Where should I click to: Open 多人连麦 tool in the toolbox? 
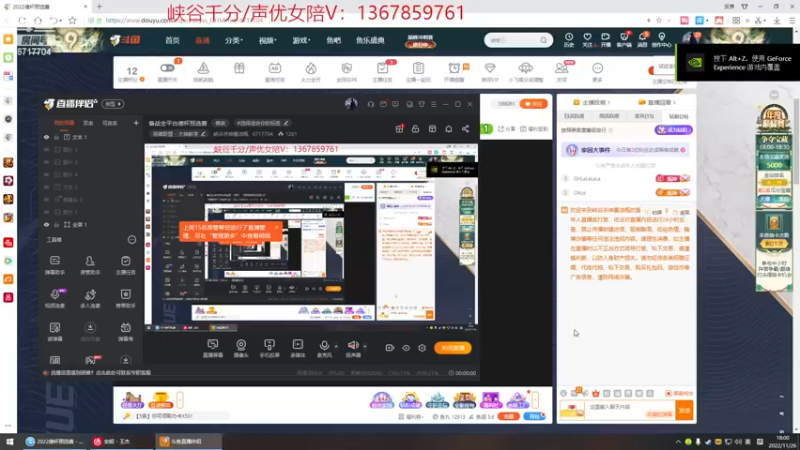pos(90,298)
